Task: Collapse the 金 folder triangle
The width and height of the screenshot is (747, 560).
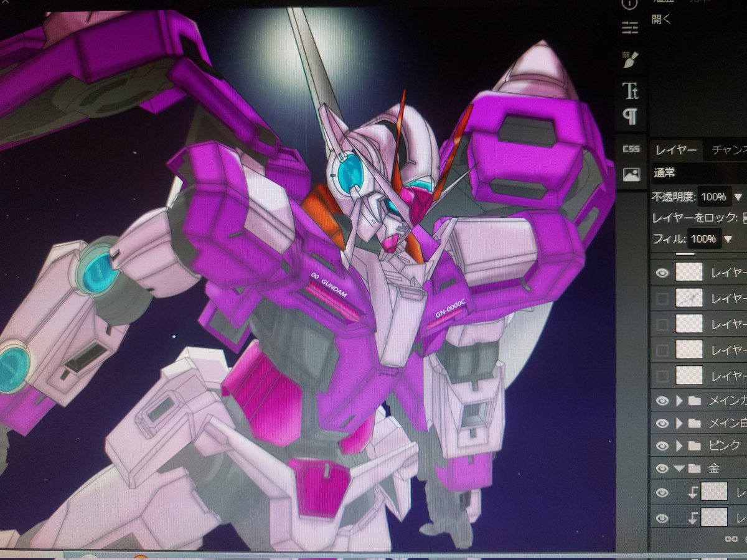Action: click(x=679, y=469)
